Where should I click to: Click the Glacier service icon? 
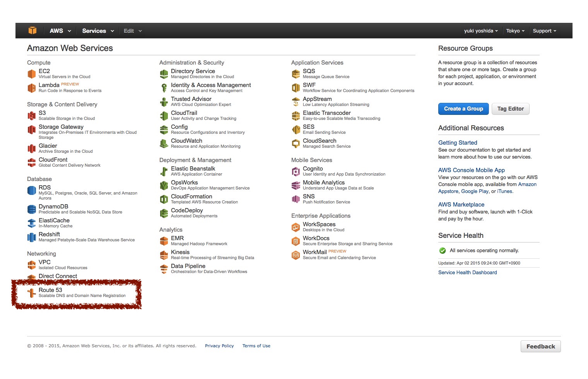(x=32, y=148)
